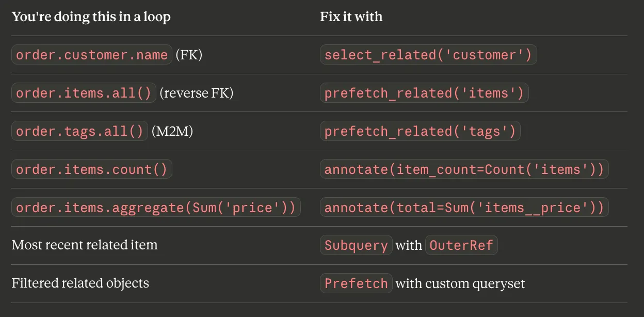Click the "Most recent related item" text
This screenshot has width=644, height=317.
click(x=85, y=244)
